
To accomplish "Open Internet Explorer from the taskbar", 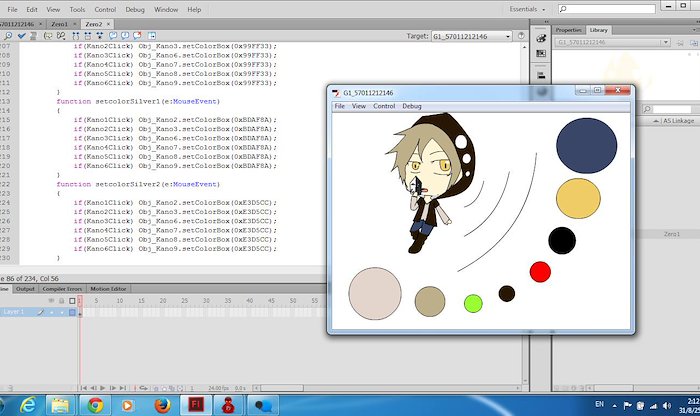I will coord(28,406).
